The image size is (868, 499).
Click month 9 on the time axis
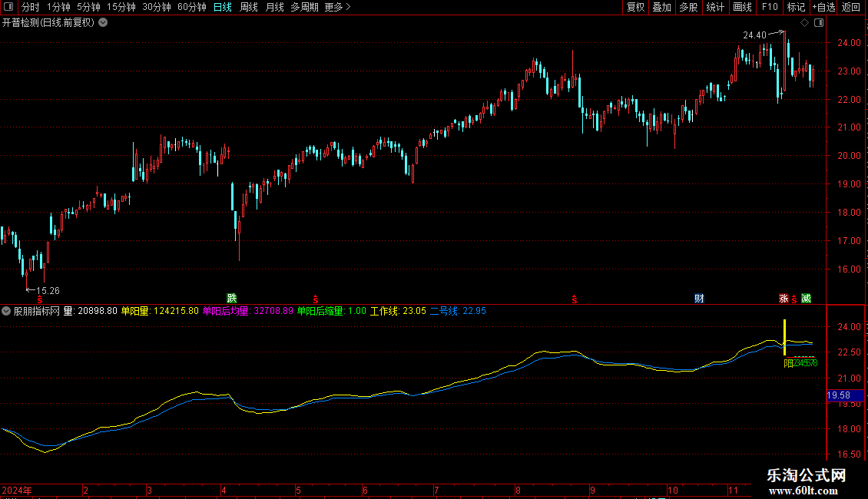point(592,491)
